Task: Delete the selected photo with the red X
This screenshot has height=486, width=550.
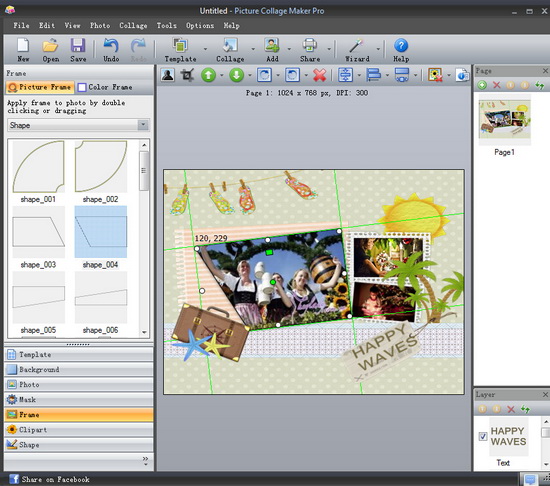Action: pyautogui.click(x=320, y=75)
